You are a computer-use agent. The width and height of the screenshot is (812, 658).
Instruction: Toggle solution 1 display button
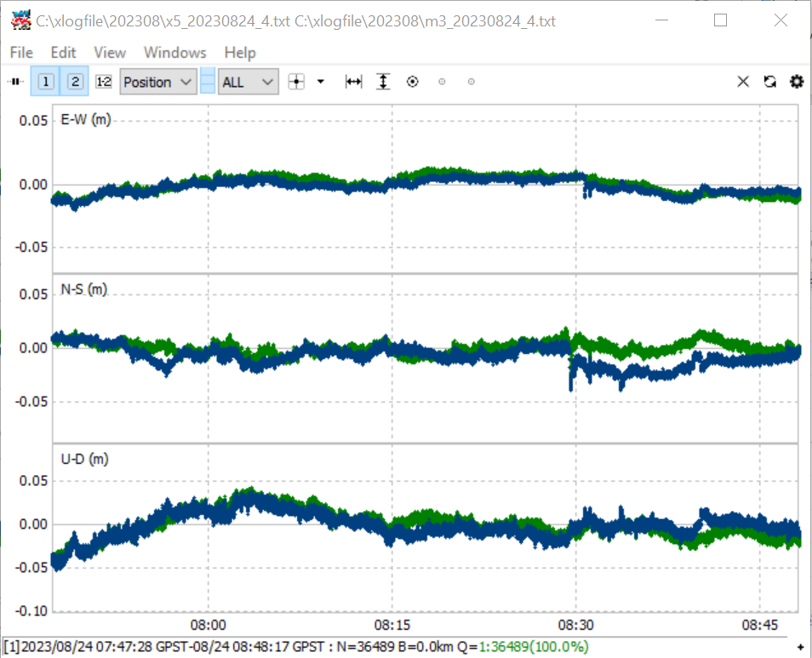pyautogui.click(x=46, y=82)
